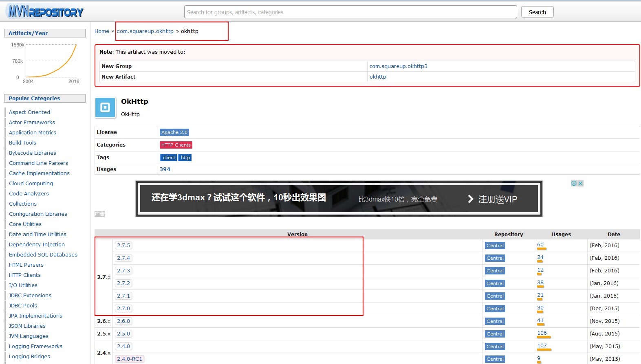Open Cache Implementations category

(39, 173)
